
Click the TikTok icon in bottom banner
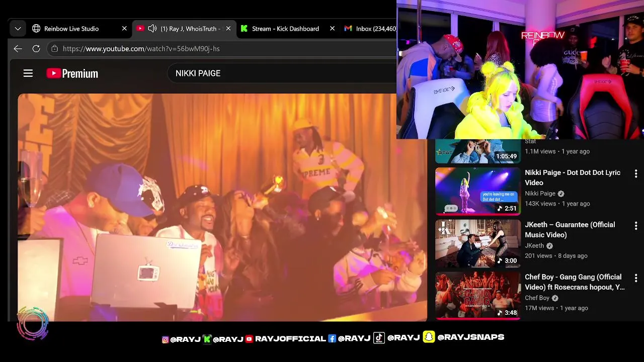(379, 338)
